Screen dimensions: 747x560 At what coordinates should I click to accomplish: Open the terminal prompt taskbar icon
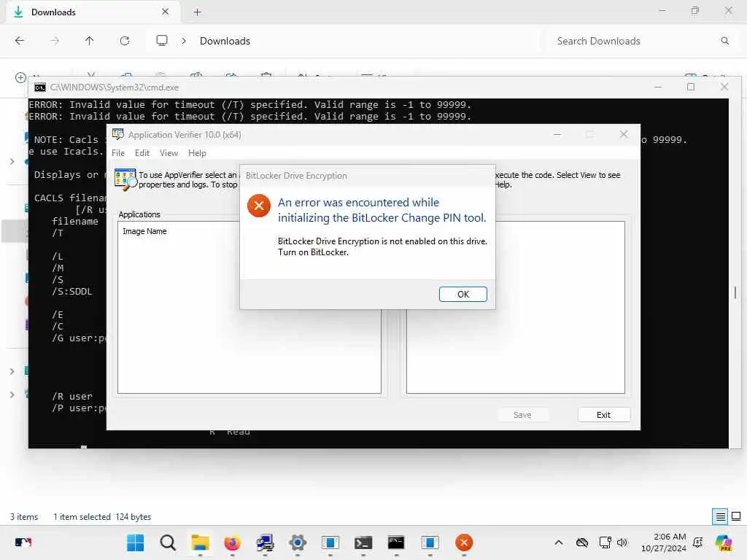pos(363,542)
